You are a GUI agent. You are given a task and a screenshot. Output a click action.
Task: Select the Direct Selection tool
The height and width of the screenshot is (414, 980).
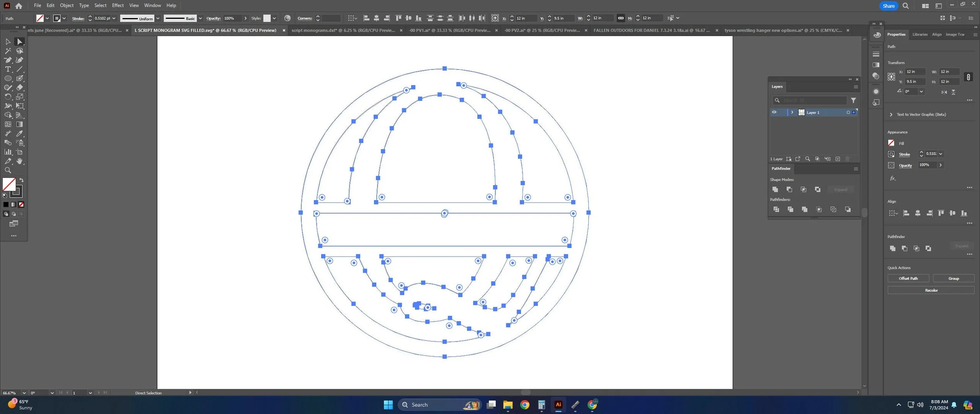pos(20,42)
